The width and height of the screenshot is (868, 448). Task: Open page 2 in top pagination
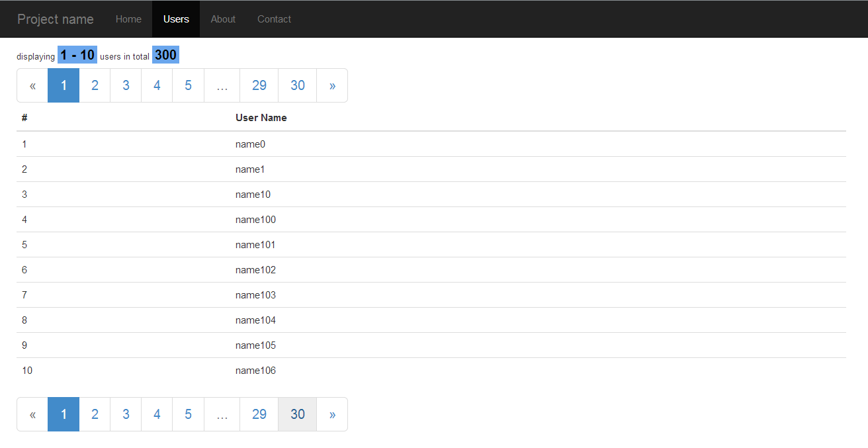click(x=94, y=85)
